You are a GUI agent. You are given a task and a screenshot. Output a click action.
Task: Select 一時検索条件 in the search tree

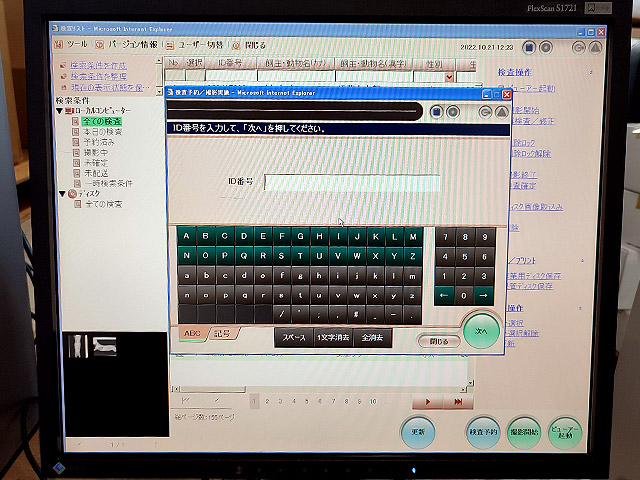point(109,183)
